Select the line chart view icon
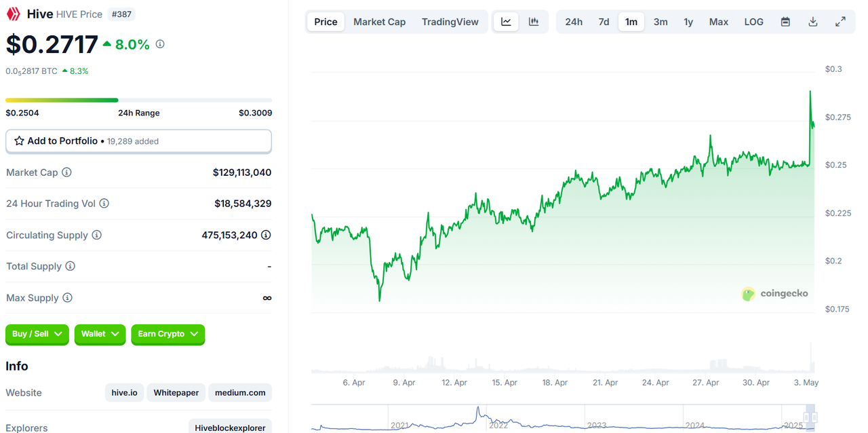 coord(506,22)
